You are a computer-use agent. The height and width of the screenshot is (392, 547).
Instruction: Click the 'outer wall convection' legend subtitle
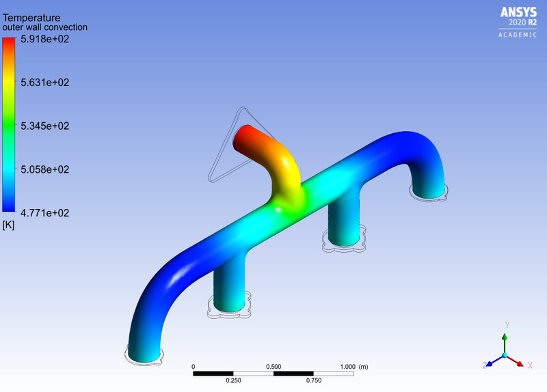[45, 27]
